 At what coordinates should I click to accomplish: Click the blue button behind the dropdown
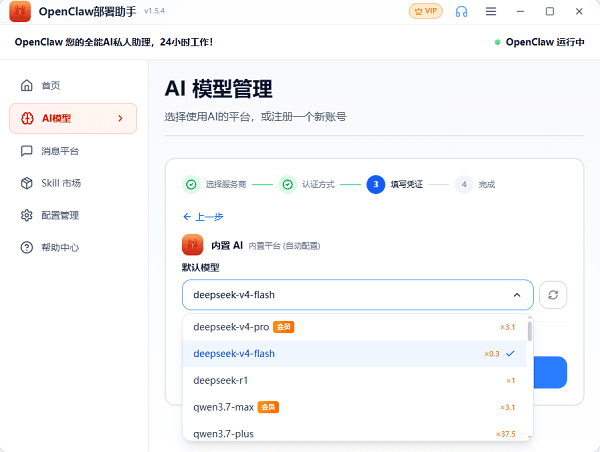550,372
